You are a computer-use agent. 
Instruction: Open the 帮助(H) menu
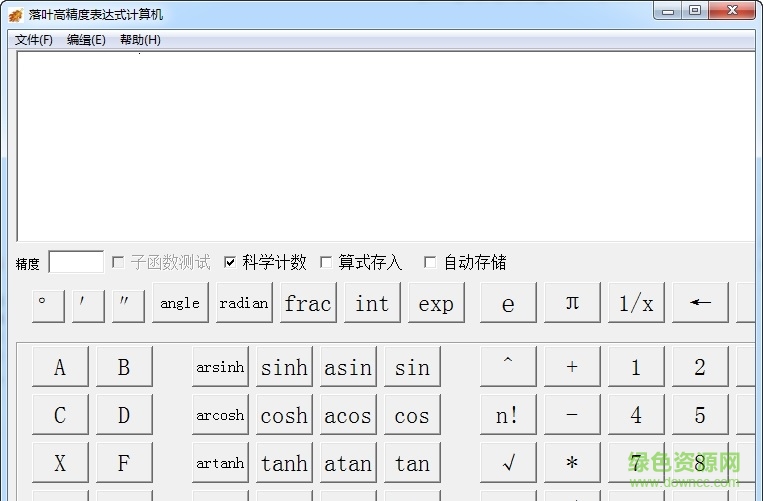(140, 40)
